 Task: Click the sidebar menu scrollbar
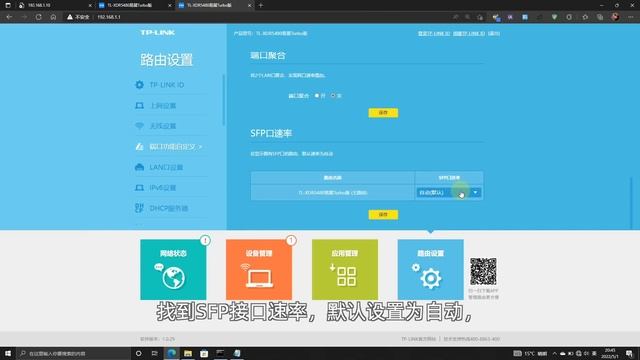pyautogui.click(x=224, y=100)
